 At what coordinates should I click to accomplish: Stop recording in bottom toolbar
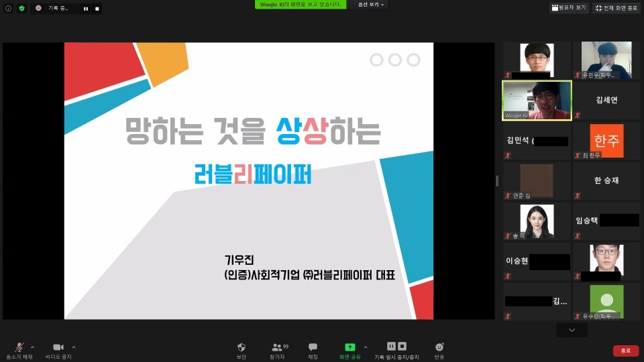(402, 347)
